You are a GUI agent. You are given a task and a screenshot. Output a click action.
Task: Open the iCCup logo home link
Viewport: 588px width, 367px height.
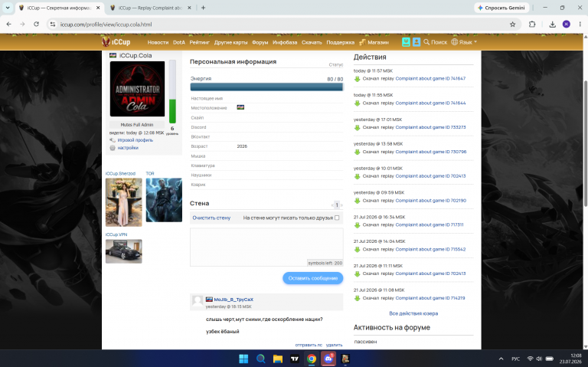tap(116, 42)
